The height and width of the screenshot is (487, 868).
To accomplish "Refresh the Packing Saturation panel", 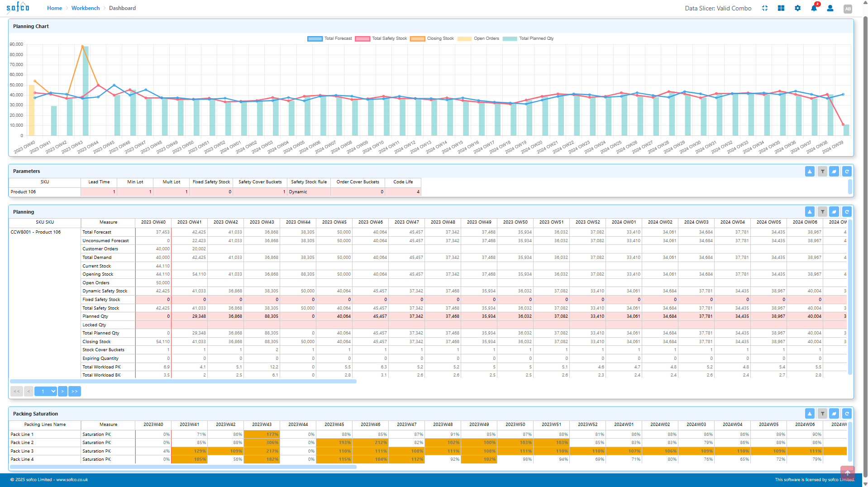I will coord(847,413).
